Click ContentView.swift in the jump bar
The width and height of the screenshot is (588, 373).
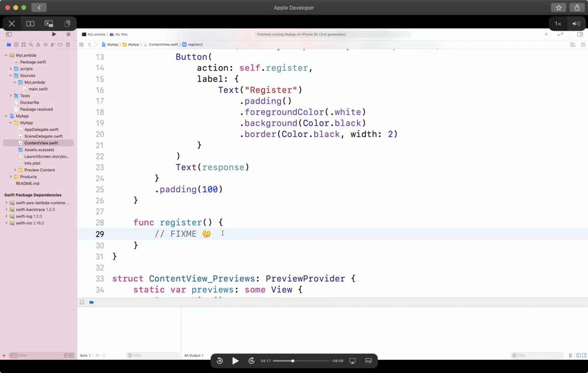click(x=162, y=45)
